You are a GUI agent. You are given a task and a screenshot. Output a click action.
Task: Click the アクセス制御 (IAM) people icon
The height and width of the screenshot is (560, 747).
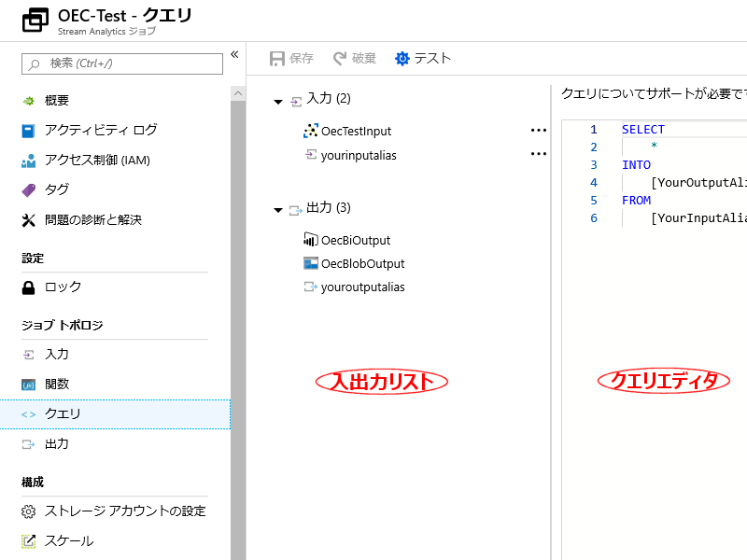coord(29,161)
